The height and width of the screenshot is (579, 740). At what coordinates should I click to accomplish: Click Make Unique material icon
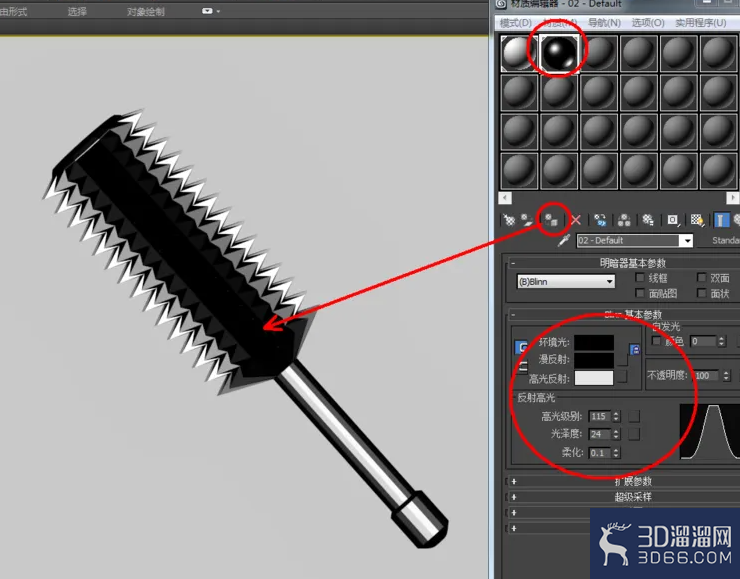tap(624, 220)
